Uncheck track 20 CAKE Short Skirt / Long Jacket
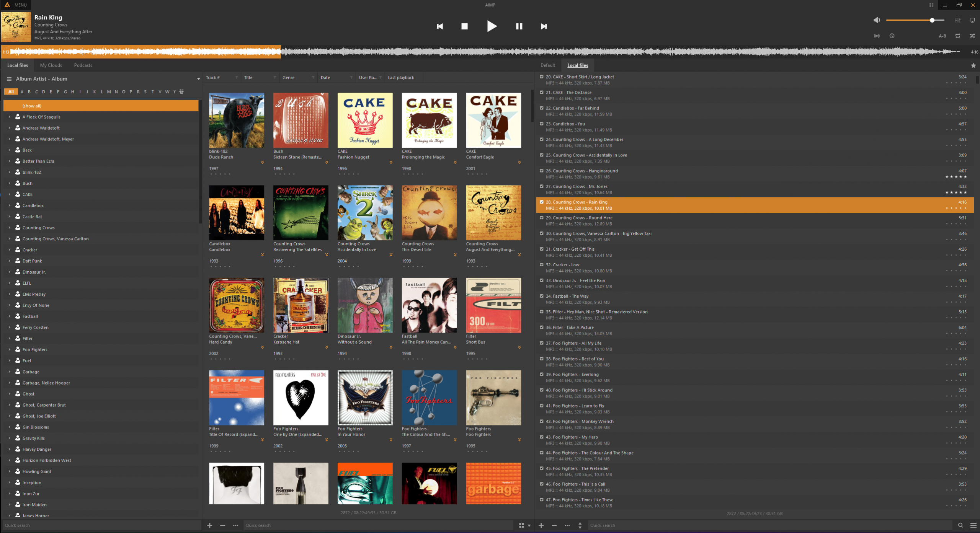Screen dimensions: 980x533 pyautogui.click(x=542, y=77)
